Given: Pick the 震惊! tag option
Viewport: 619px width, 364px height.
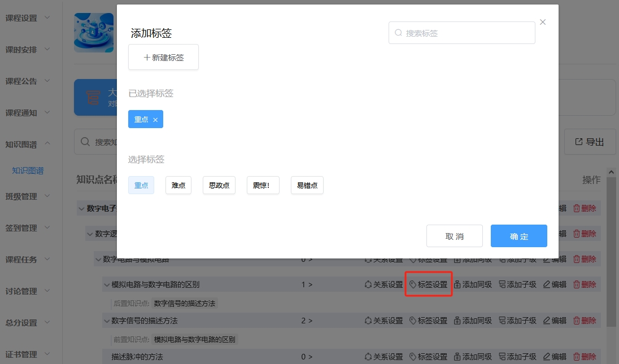Looking at the screenshot, I should pos(263,185).
